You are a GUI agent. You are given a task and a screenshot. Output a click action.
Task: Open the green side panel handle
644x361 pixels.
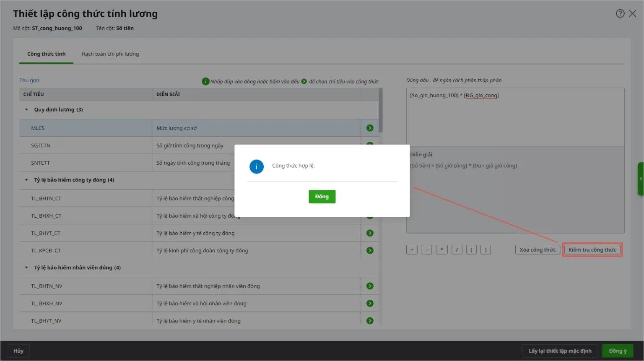[x=641, y=179]
